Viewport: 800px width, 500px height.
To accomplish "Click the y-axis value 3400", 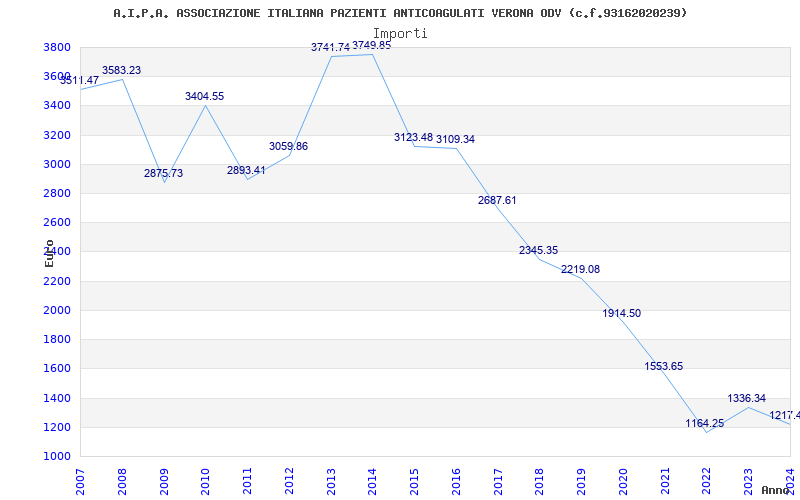I will pos(58,106).
